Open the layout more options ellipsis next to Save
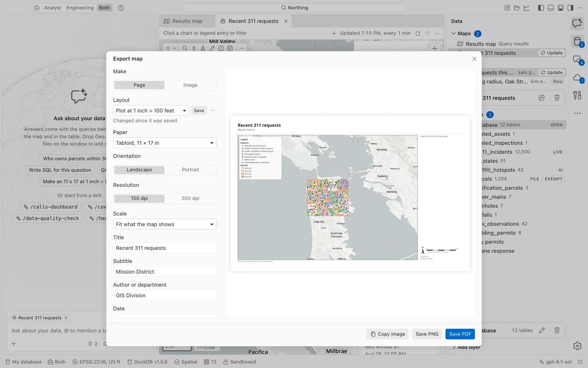This screenshot has width=588, height=368. [213, 111]
